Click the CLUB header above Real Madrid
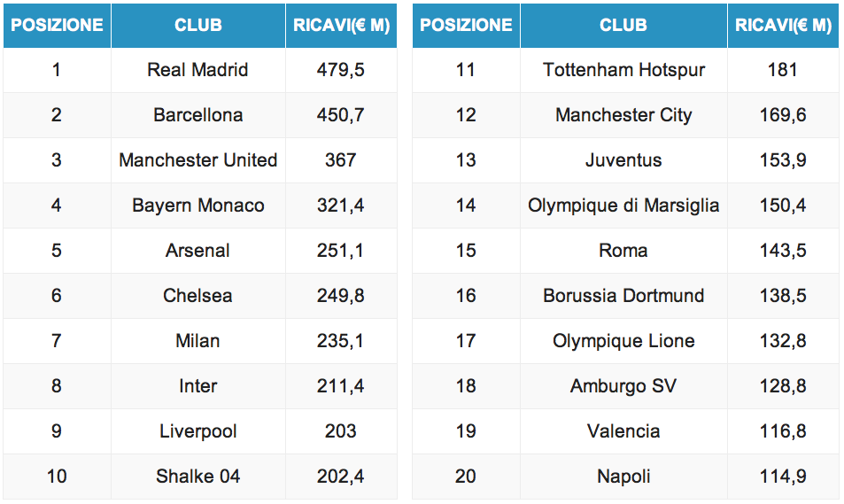 tap(197, 25)
